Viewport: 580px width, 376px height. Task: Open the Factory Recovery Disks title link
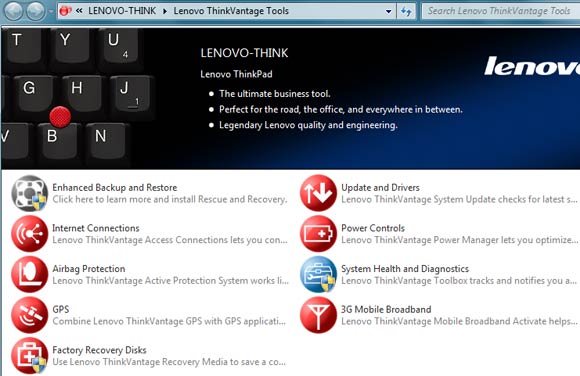click(99, 350)
